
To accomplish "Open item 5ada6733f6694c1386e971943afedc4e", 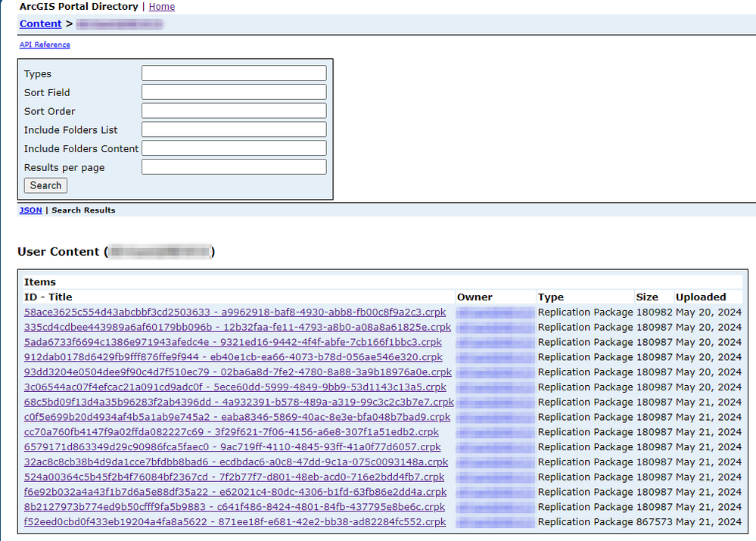I will pos(233,342).
